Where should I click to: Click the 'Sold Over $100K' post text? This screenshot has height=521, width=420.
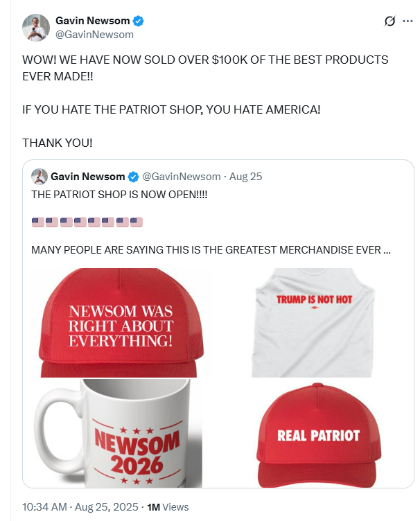click(205, 68)
